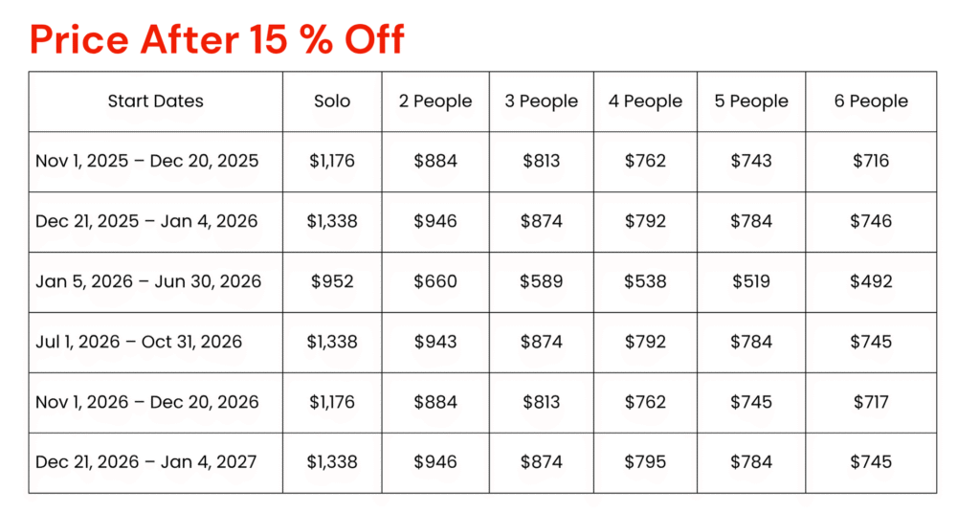Screen dimensions: 980x513
Task: Click the "3 People" column header
Action: point(542,101)
